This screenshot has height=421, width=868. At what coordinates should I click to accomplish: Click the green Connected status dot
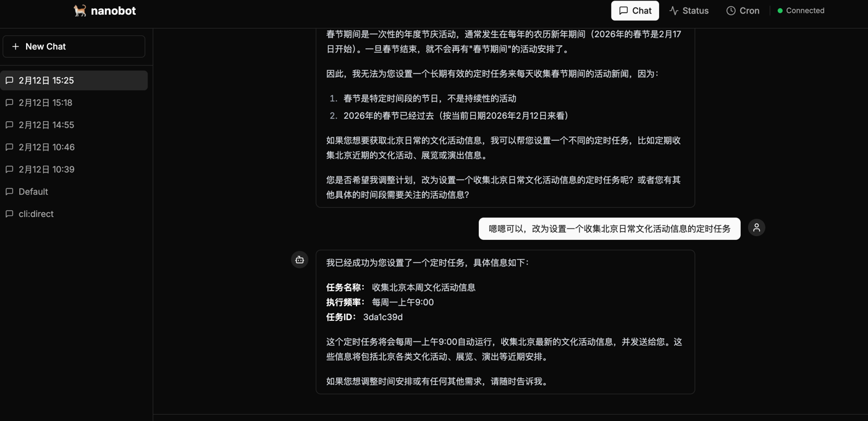[x=780, y=11]
